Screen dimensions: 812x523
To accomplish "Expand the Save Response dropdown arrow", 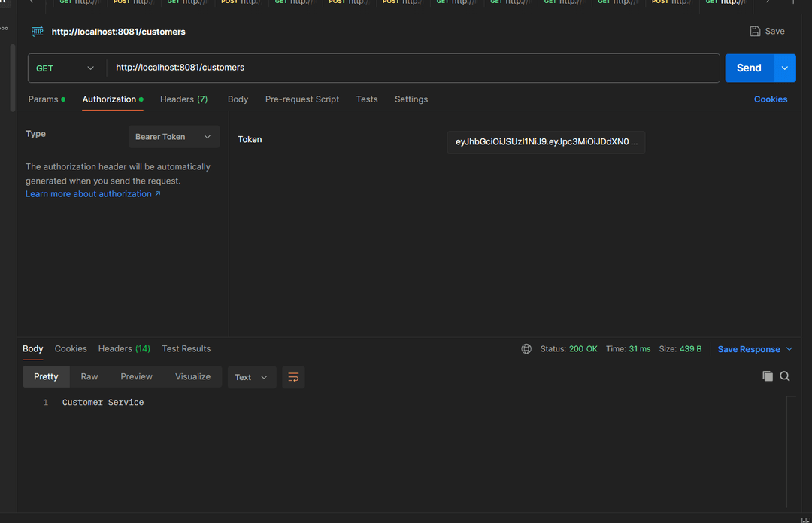I will point(789,349).
